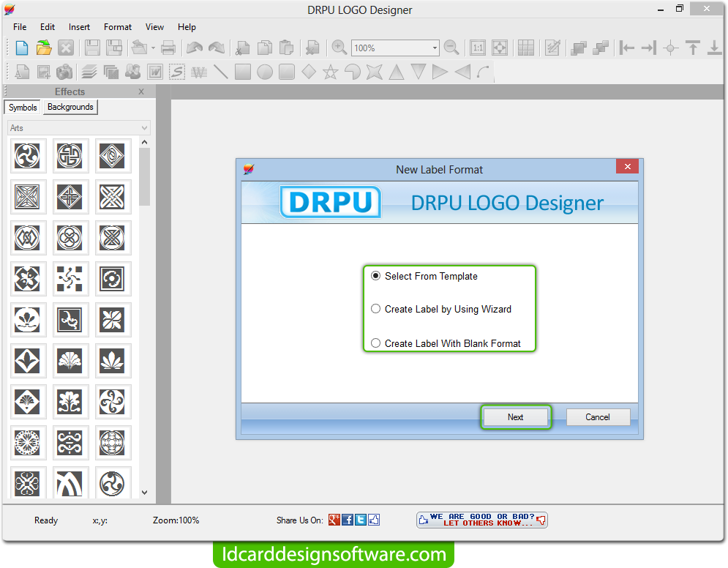This screenshot has height=568, width=728.
Task: Choose Create Label by Using Wizard
Action: pyautogui.click(x=375, y=309)
